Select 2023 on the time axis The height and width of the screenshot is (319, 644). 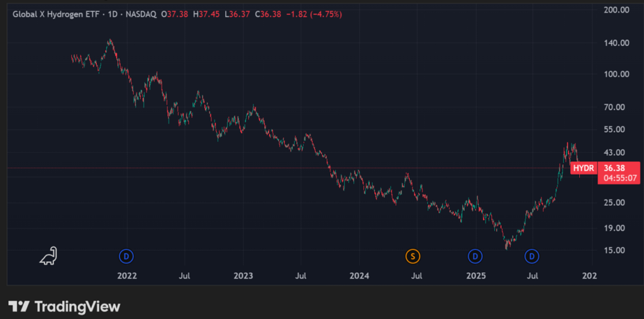(243, 276)
